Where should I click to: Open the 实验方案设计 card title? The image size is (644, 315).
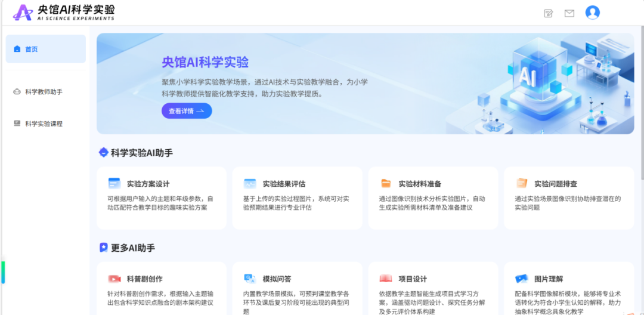click(x=148, y=184)
